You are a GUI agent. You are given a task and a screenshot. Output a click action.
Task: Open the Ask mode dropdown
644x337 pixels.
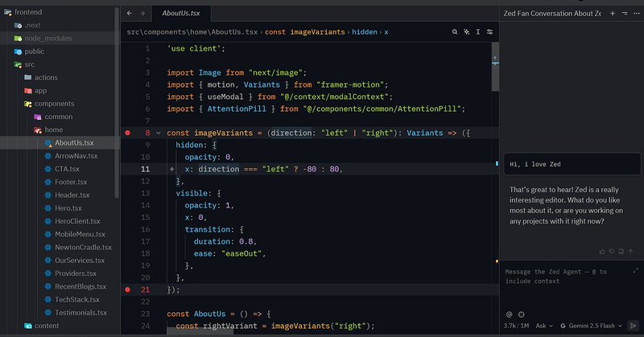click(x=544, y=326)
